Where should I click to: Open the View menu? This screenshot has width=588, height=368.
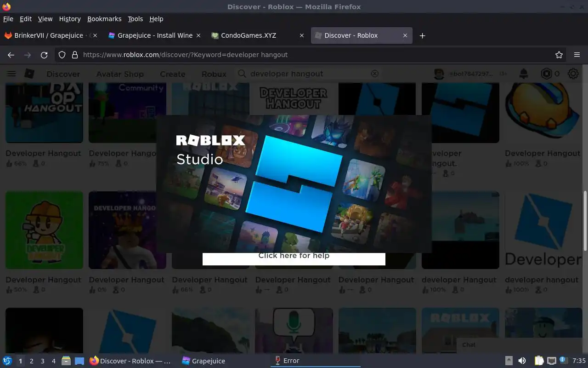tap(45, 19)
